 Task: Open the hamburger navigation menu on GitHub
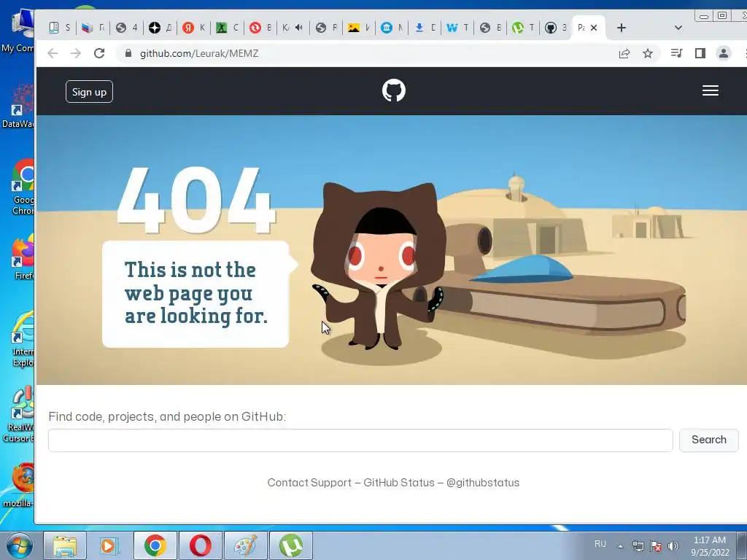[x=710, y=90]
